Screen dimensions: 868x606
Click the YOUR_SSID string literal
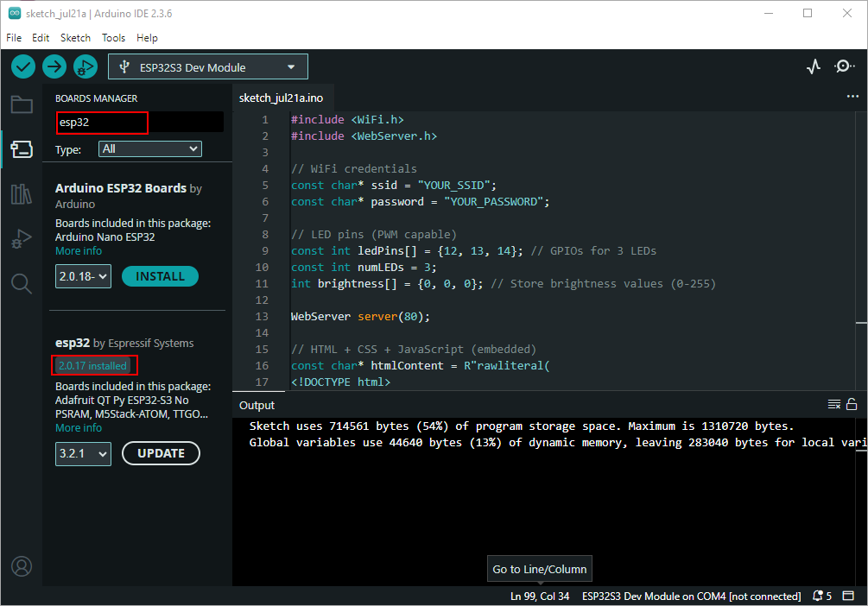pos(454,186)
